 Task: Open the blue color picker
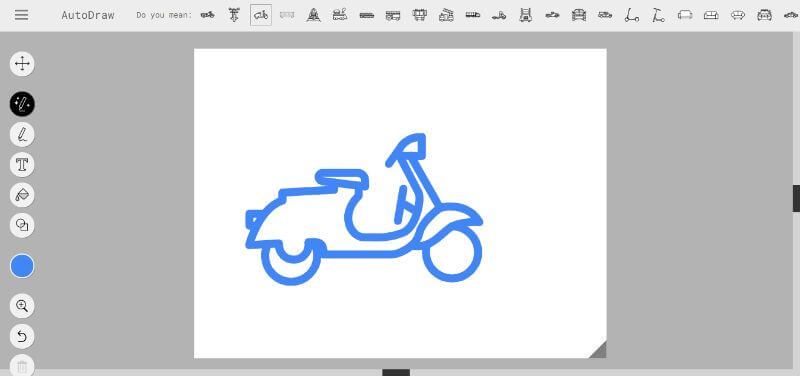click(x=22, y=266)
